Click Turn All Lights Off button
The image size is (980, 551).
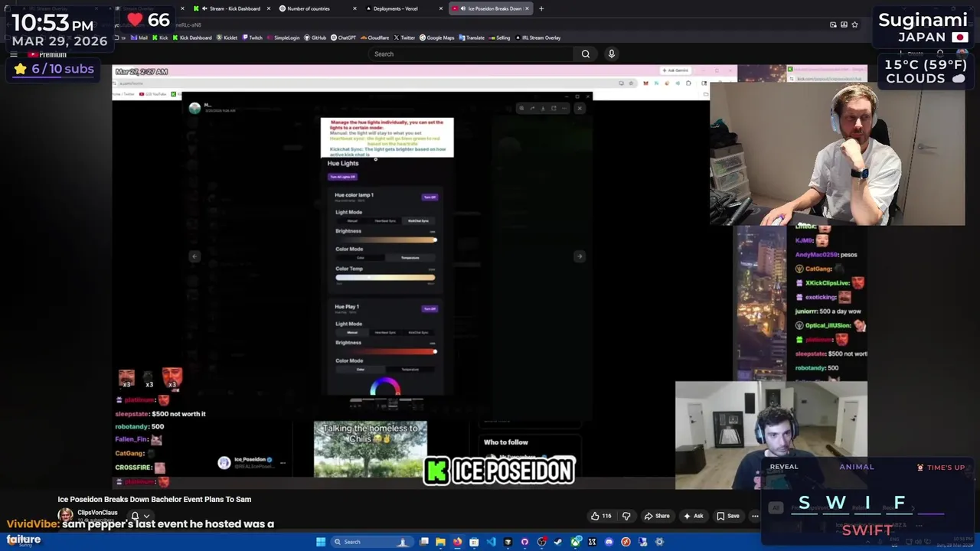(x=342, y=177)
